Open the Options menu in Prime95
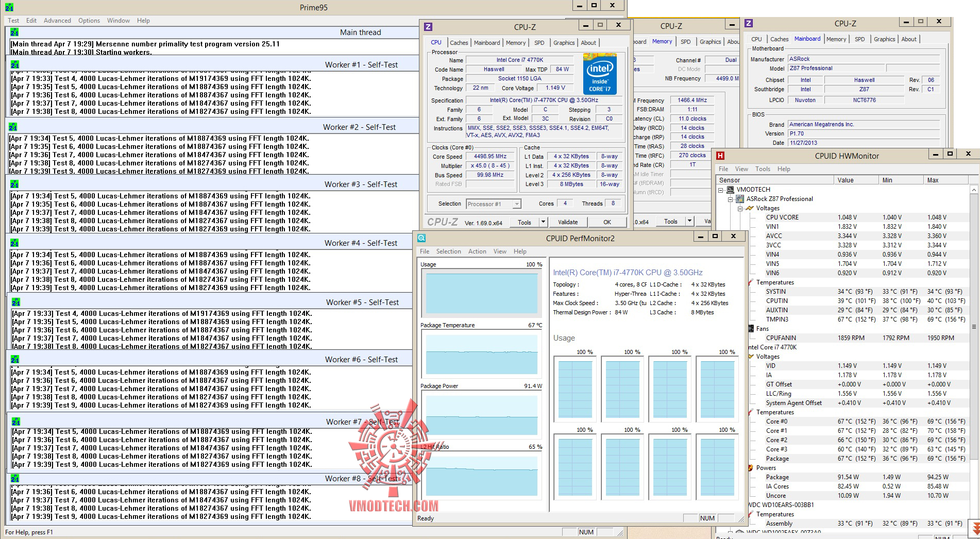The width and height of the screenshot is (980, 539). pyautogui.click(x=89, y=21)
